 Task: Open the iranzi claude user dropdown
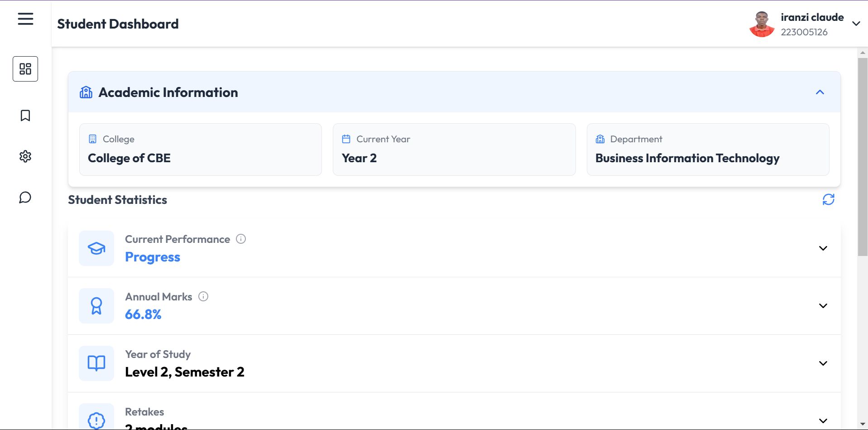coord(856,24)
